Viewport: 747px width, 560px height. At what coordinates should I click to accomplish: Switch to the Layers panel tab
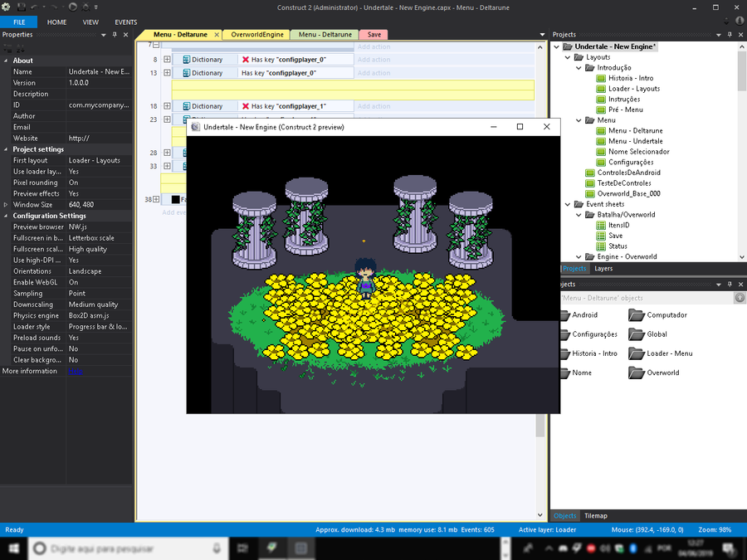click(603, 269)
